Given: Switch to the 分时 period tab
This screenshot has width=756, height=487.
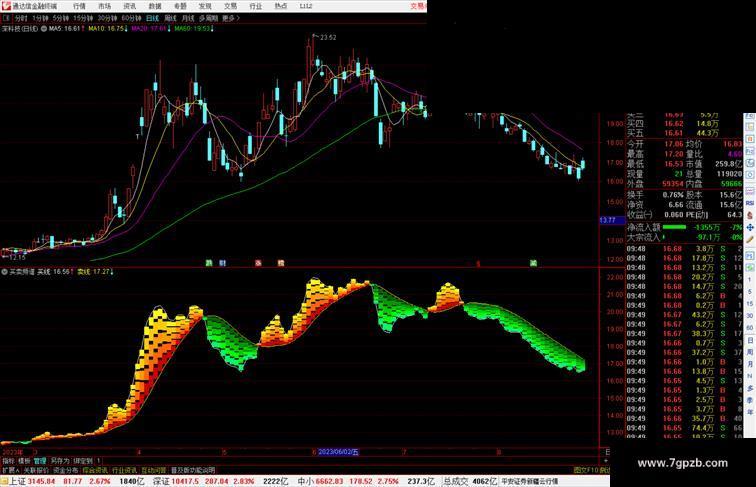Looking at the screenshot, I should (x=21, y=18).
